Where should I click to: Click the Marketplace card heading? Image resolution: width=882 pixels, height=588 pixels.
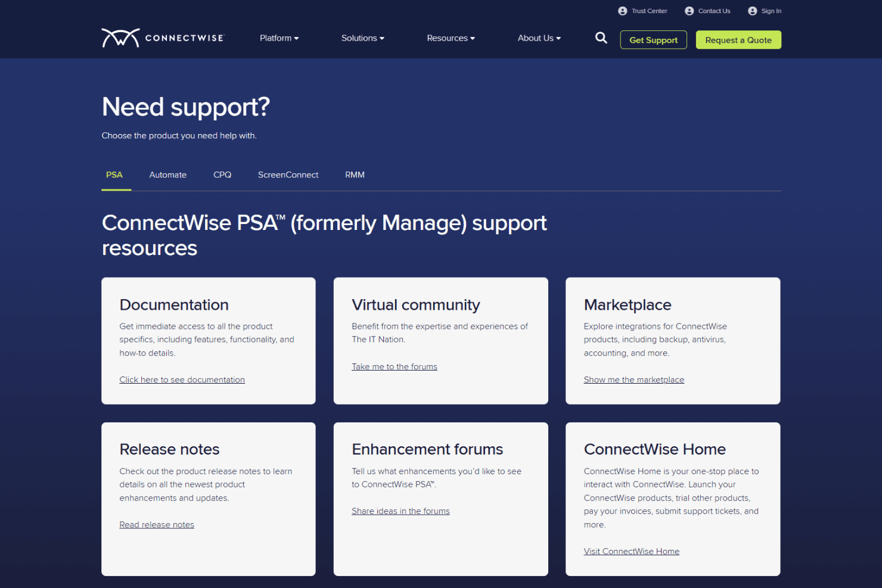pyautogui.click(x=628, y=305)
